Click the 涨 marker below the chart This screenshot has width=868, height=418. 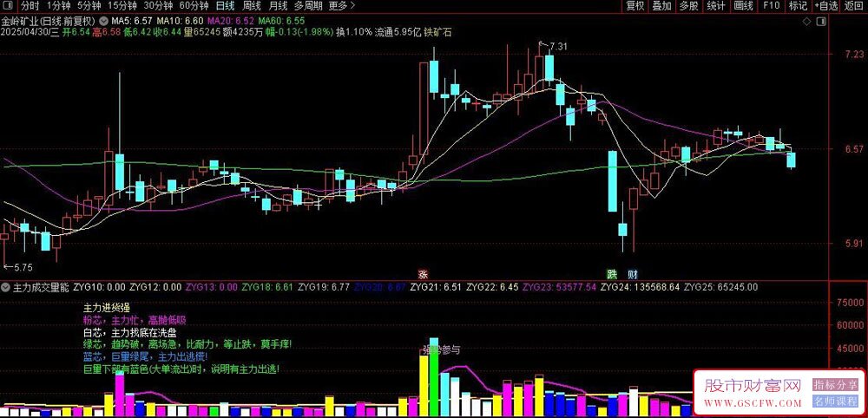tap(423, 274)
